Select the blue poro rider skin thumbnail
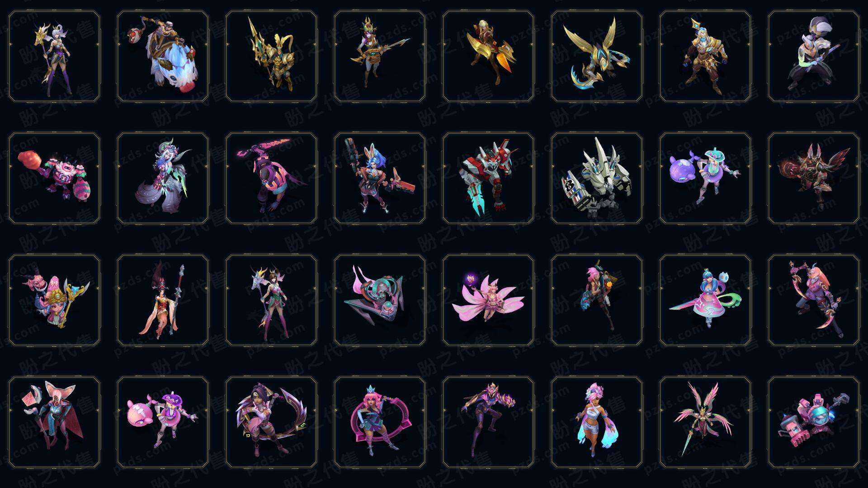The height and width of the screenshot is (488, 868). tap(163, 56)
